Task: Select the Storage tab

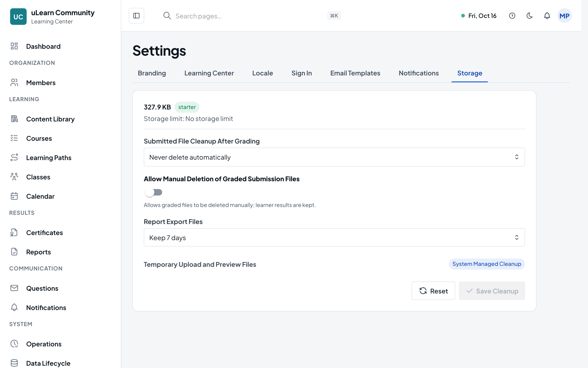Action: [469, 73]
